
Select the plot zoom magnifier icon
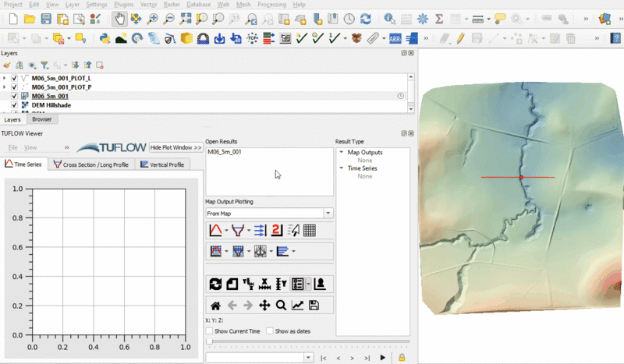pos(280,306)
